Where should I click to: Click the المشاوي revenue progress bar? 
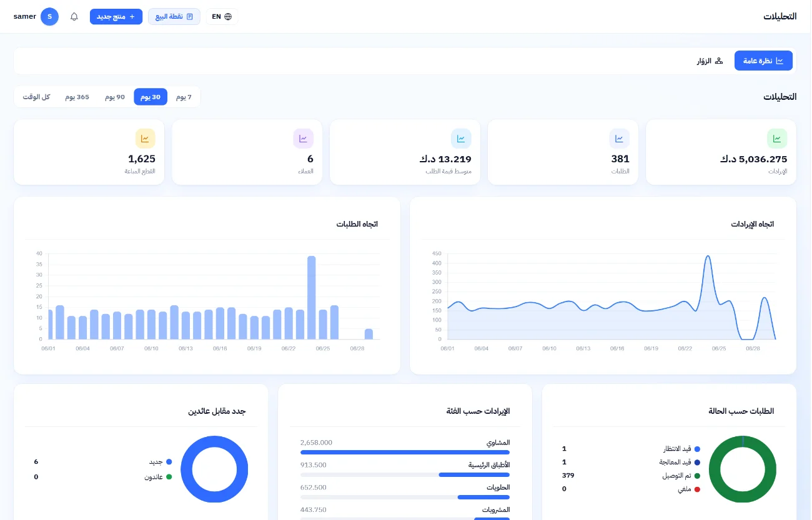click(x=405, y=452)
